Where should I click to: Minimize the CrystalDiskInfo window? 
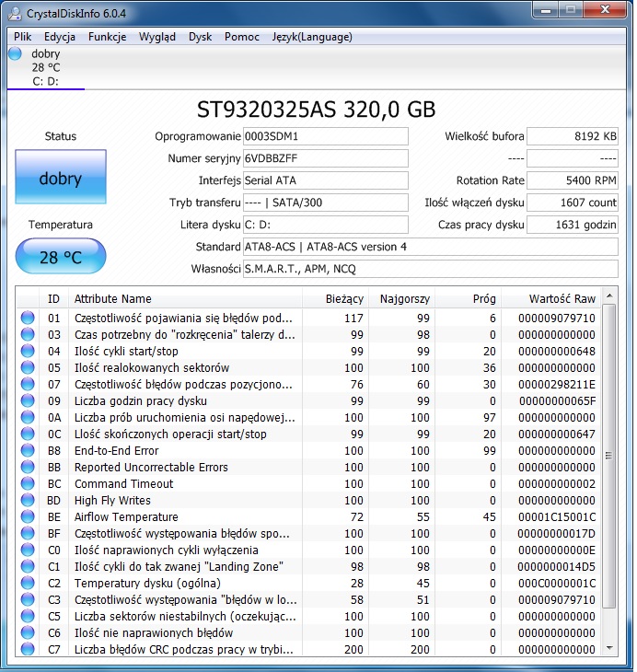pyautogui.click(x=546, y=10)
